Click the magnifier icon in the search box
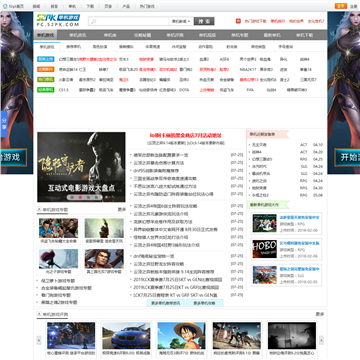Image resolution: width=360 pixels, height=360 pixels. pyautogui.click(x=94, y=21)
